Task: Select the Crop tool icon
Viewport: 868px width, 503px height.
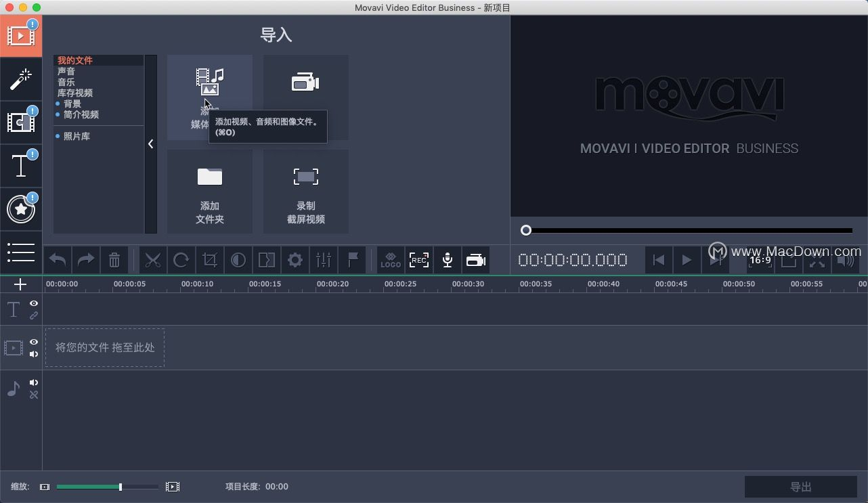Action: point(210,260)
